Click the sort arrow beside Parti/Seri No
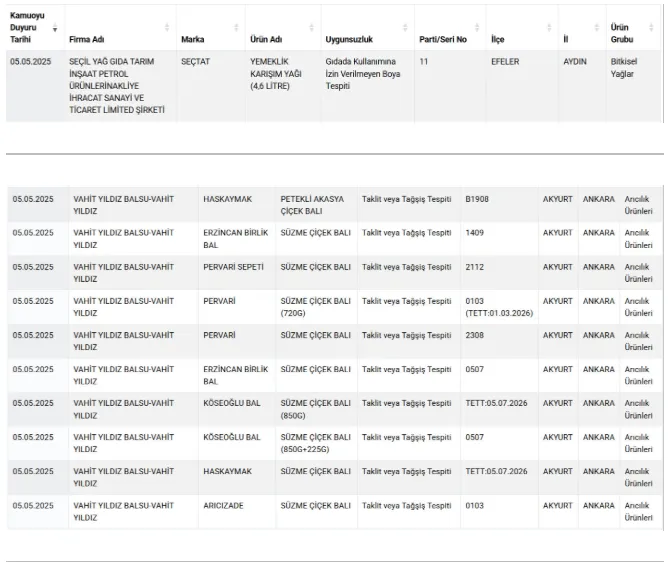The image size is (672, 562). 477,28
